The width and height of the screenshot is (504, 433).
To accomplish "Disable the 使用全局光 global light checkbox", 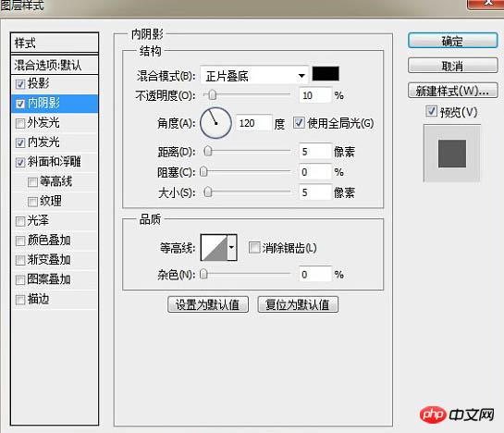I will click(299, 122).
